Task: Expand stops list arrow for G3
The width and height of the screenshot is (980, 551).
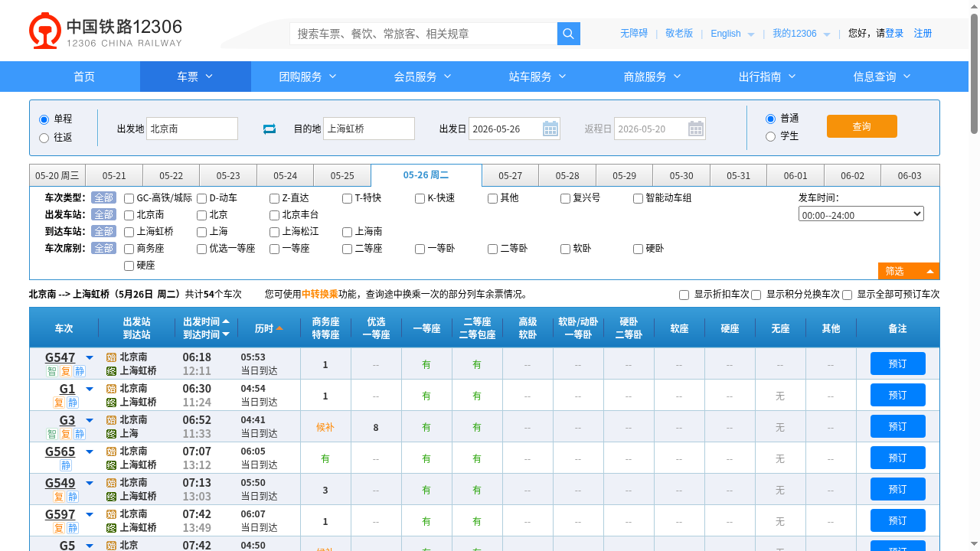Action: [90, 420]
